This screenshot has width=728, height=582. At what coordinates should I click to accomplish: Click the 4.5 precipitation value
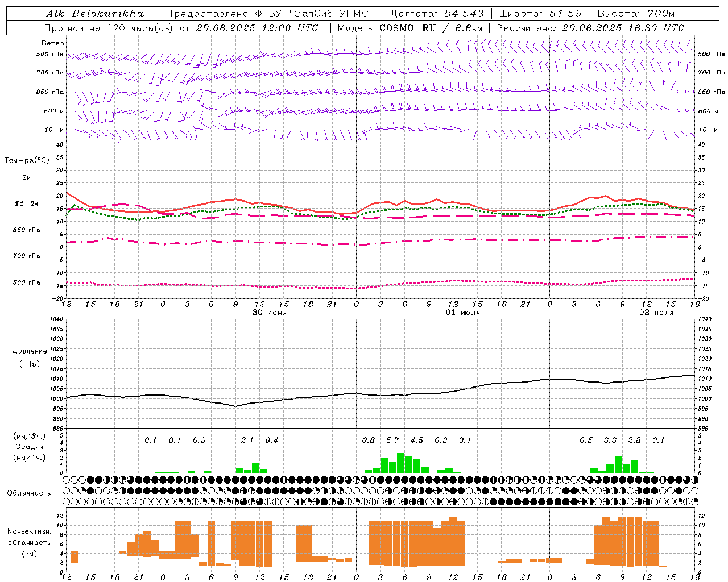click(417, 440)
